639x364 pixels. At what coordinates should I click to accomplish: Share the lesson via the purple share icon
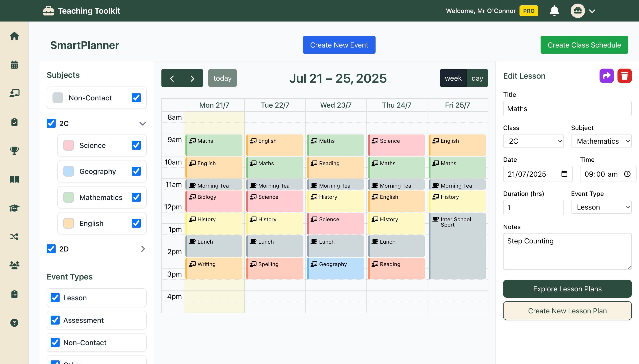click(606, 76)
